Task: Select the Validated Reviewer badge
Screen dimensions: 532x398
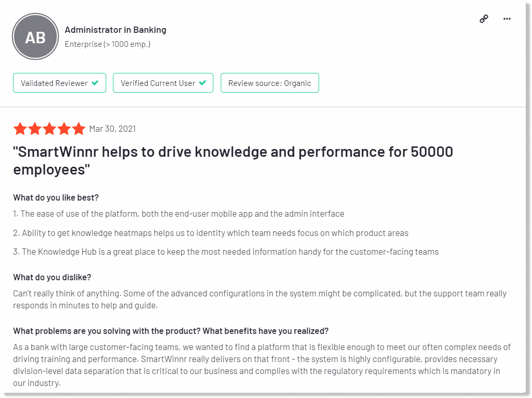Action: [x=60, y=83]
